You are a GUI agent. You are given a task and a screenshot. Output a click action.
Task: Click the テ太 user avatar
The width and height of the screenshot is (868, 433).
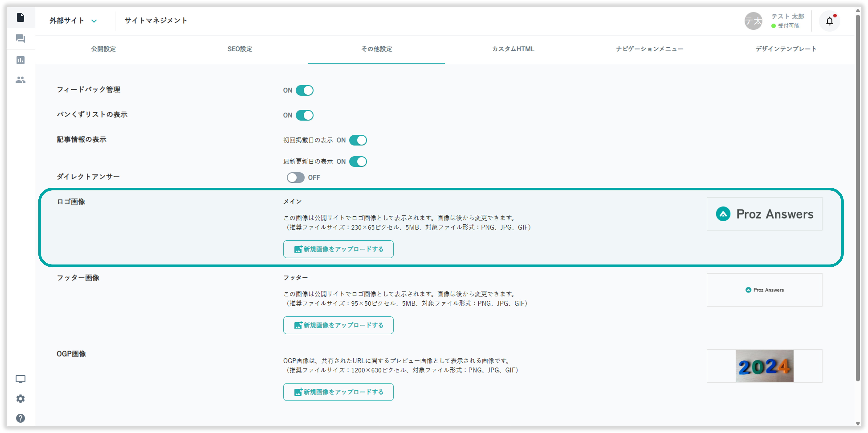(753, 21)
